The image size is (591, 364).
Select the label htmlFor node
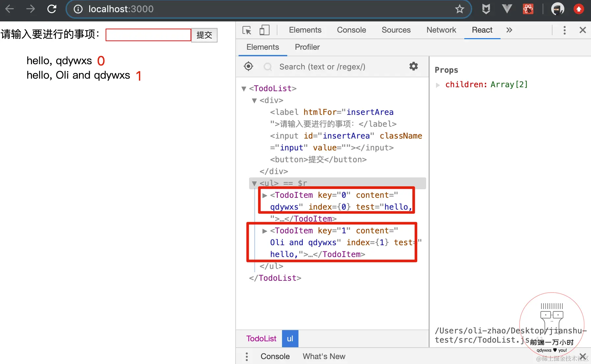pos(333,118)
